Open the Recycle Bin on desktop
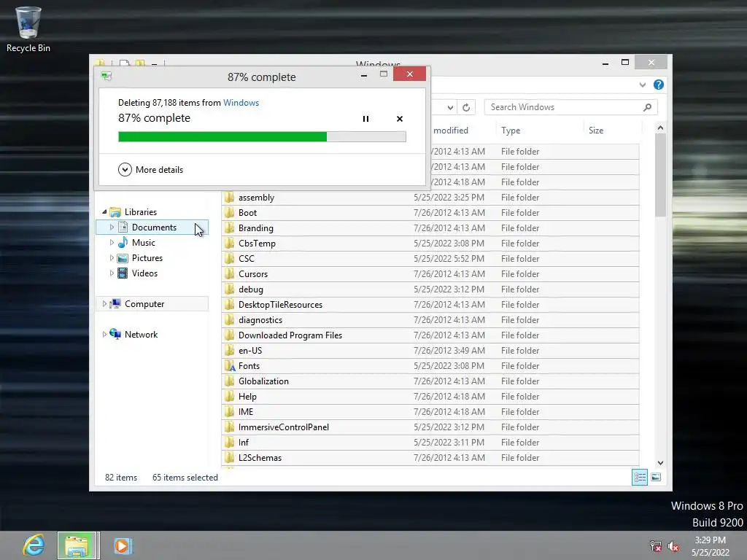The width and height of the screenshot is (747, 560). pos(28,29)
